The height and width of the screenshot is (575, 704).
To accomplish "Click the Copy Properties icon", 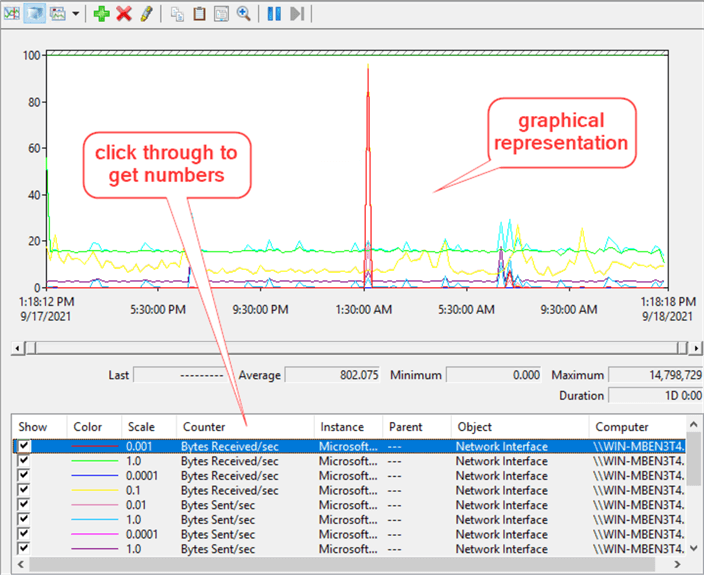I will point(177,14).
